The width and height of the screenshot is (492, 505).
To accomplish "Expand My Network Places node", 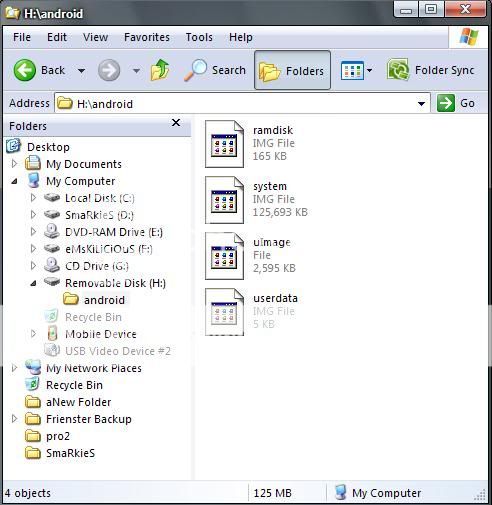I will (x=14, y=368).
